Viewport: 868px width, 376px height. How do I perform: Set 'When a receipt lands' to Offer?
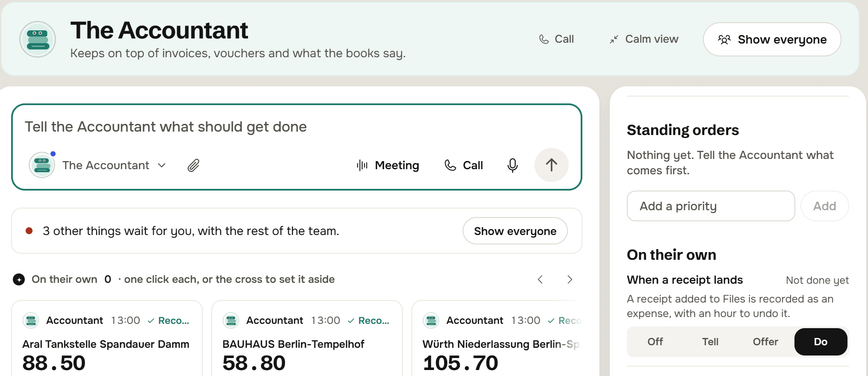[765, 342]
